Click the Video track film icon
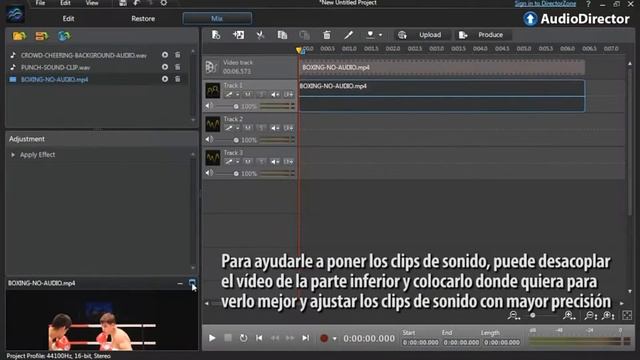Image resolution: width=640 pixels, height=360 pixels. coord(211,67)
